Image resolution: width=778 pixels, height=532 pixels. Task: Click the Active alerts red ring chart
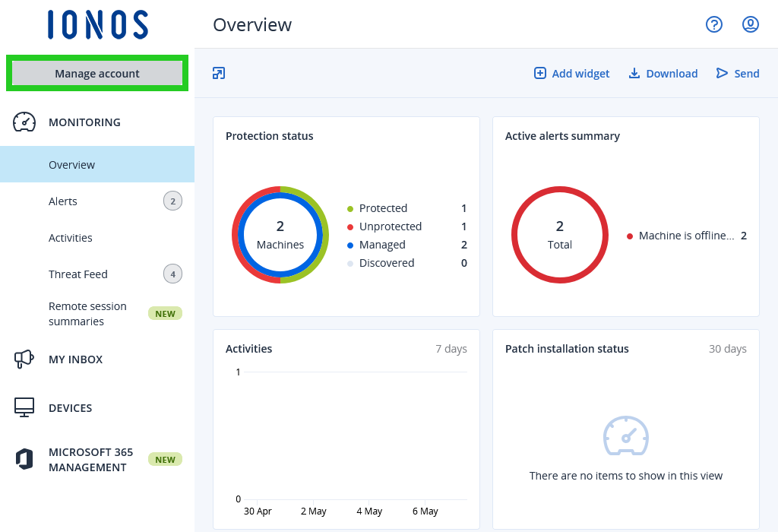[560, 235]
